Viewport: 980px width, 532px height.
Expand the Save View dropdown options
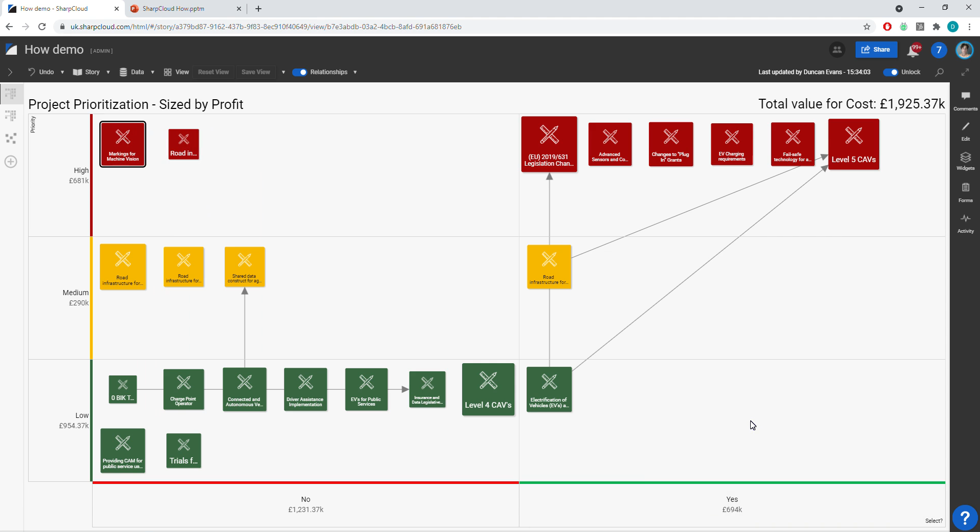click(283, 72)
